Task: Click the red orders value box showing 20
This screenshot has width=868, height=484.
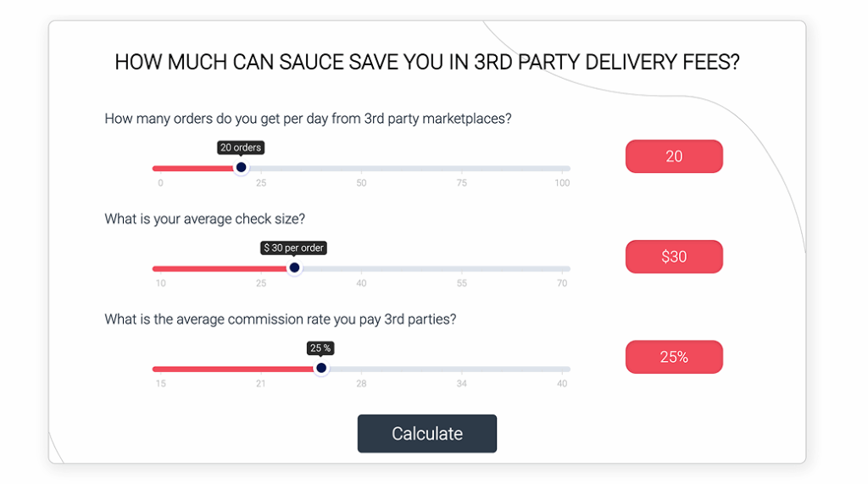Action: click(x=674, y=156)
